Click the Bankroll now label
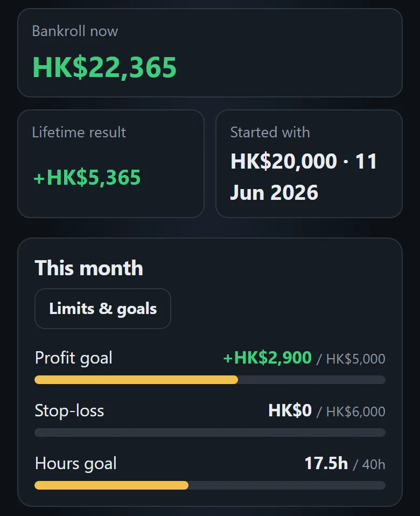 point(75,31)
